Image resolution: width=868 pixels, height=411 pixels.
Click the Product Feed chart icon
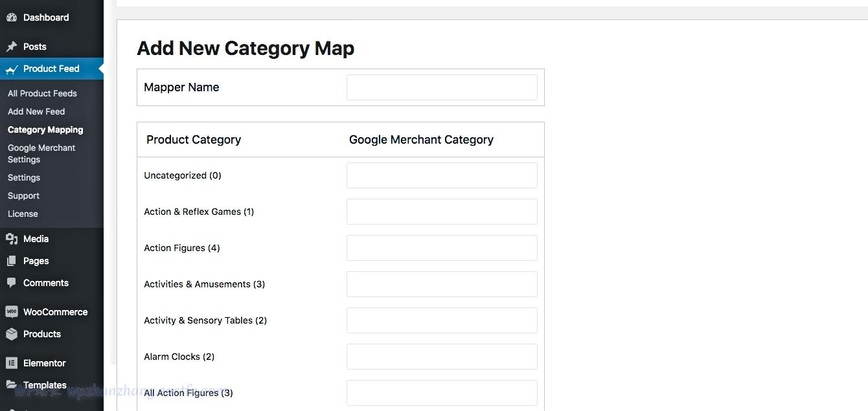pyautogui.click(x=12, y=69)
